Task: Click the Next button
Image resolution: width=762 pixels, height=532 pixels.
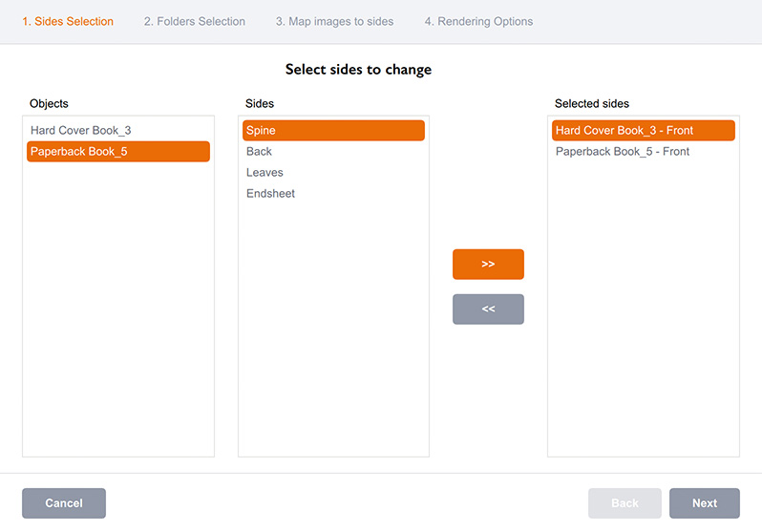Action: pos(704,503)
